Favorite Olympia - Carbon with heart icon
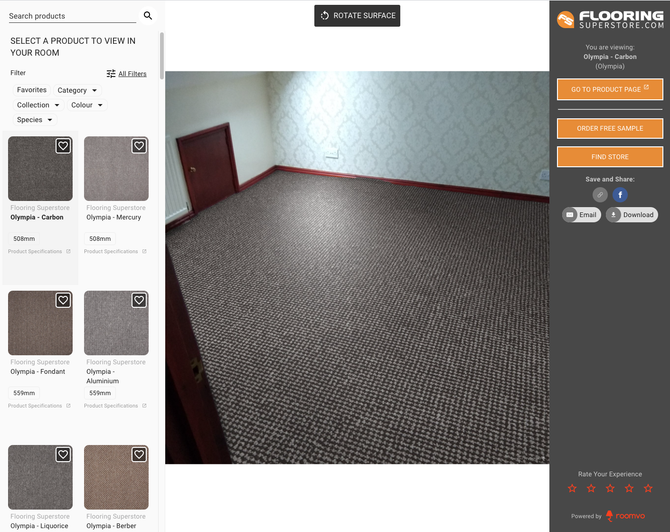 tap(63, 146)
